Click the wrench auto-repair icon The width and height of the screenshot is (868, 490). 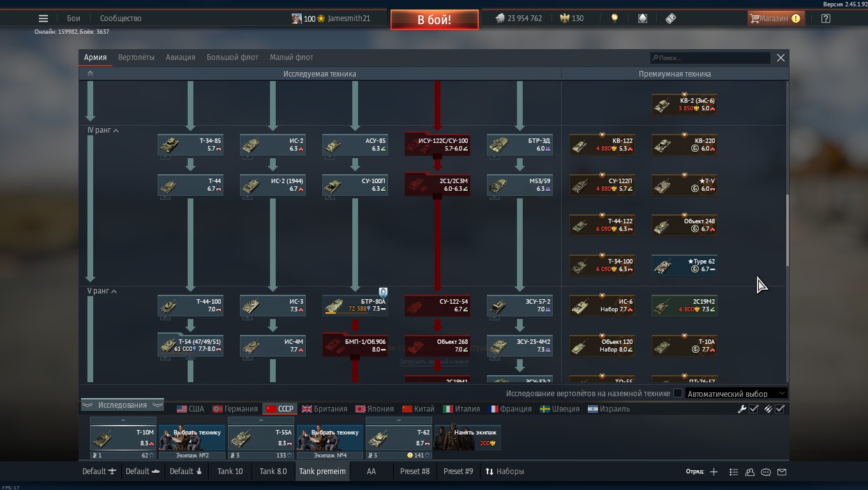tap(742, 409)
